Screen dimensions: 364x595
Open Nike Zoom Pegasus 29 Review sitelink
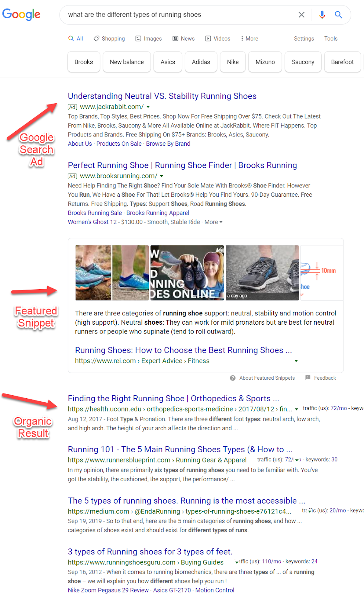[108, 590]
